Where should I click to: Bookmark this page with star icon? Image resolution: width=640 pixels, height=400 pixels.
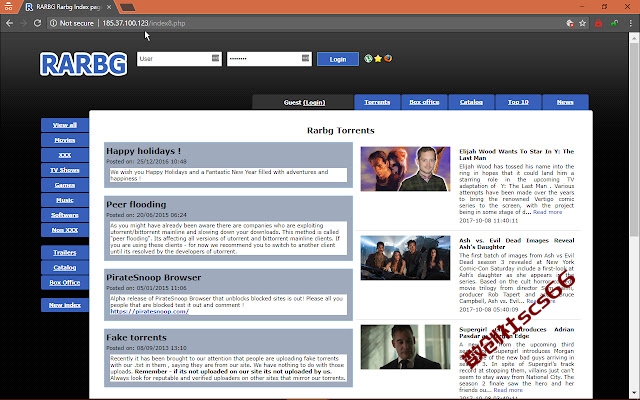[x=582, y=23]
